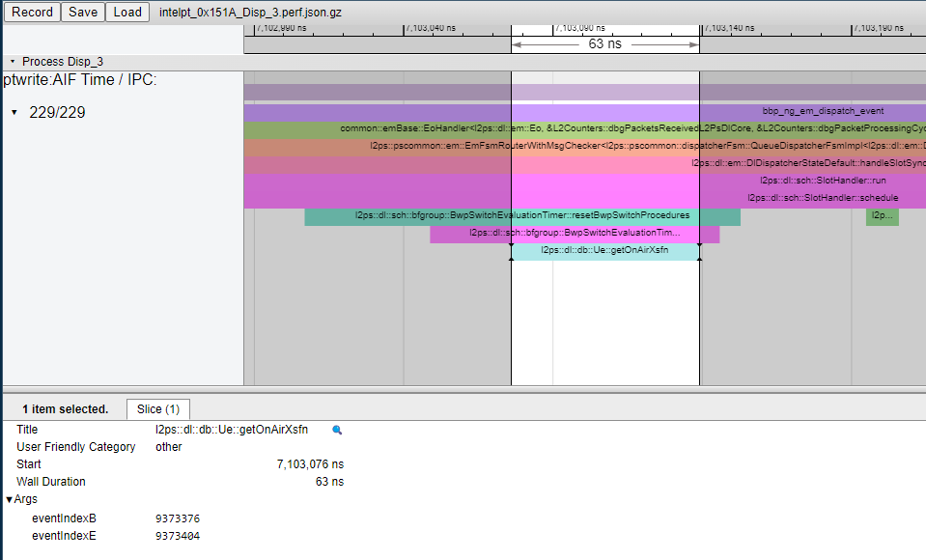Collapse the 229/229 thread track
Image resolution: width=926 pixels, height=560 pixels.
pos(14,113)
